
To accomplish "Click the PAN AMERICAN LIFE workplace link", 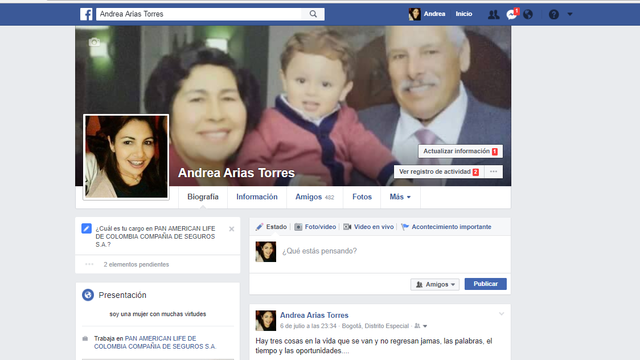I will [155, 342].
